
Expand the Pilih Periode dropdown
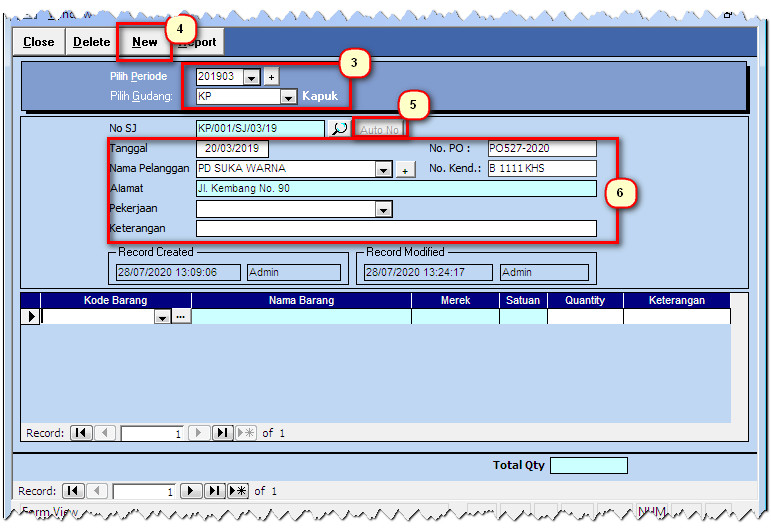251,77
